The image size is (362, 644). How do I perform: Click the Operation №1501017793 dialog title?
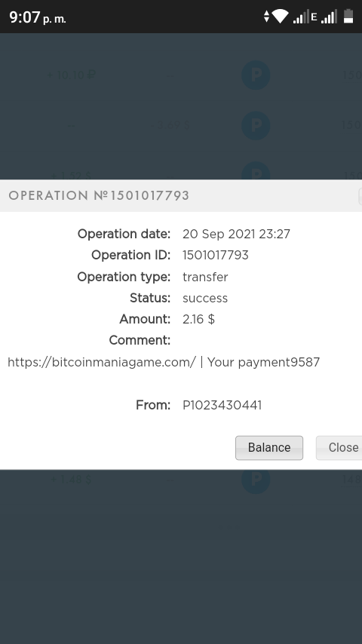(99, 195)
